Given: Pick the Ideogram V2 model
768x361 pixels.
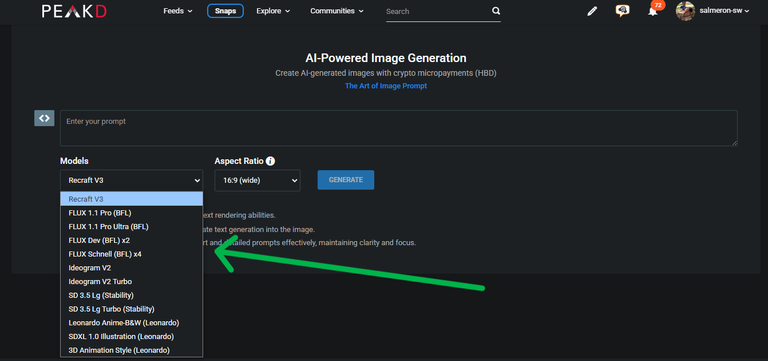Looking at the screenshot, I should coord(131,268).
